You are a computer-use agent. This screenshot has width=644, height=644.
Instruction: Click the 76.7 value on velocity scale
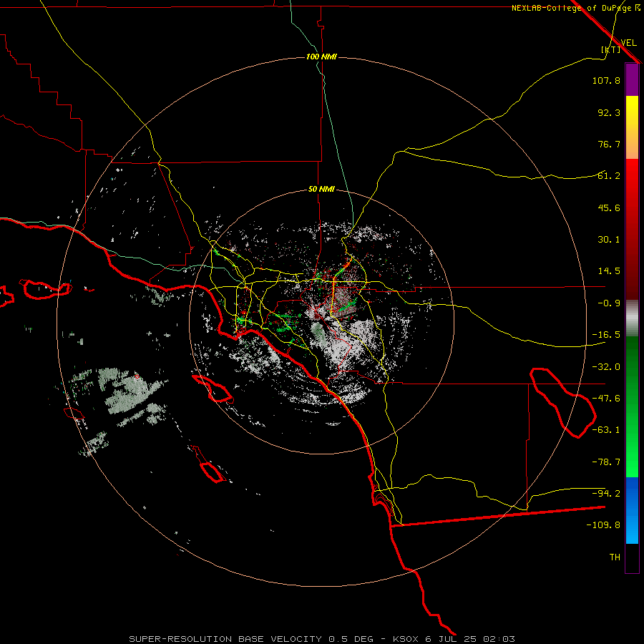[609, 144]
